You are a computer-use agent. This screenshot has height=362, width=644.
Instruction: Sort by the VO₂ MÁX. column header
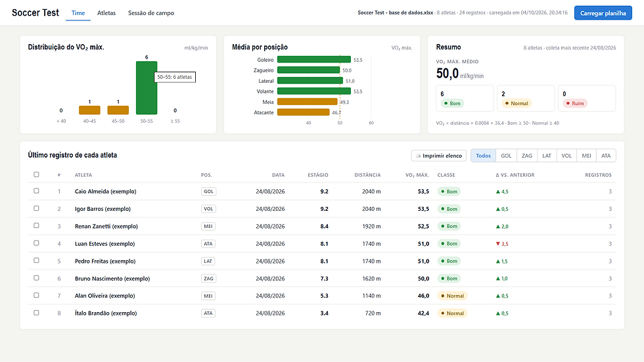(x=417, y=175)
